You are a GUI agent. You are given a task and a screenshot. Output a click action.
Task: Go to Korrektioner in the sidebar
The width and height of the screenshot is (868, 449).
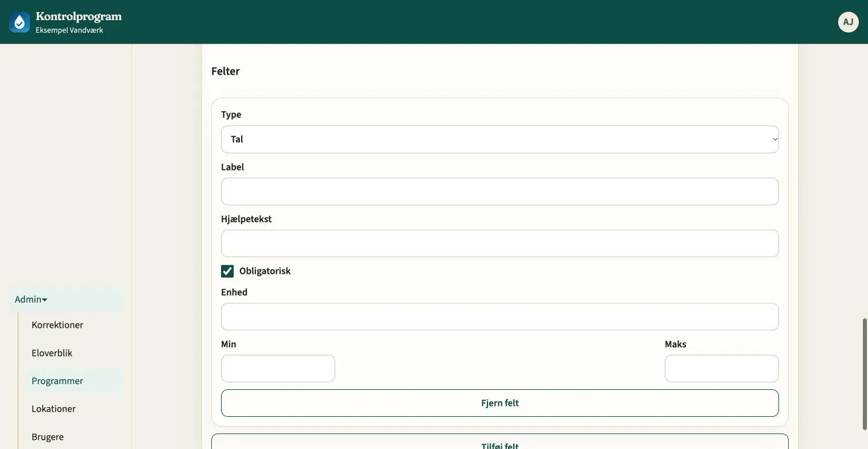[x=73, y=325]
